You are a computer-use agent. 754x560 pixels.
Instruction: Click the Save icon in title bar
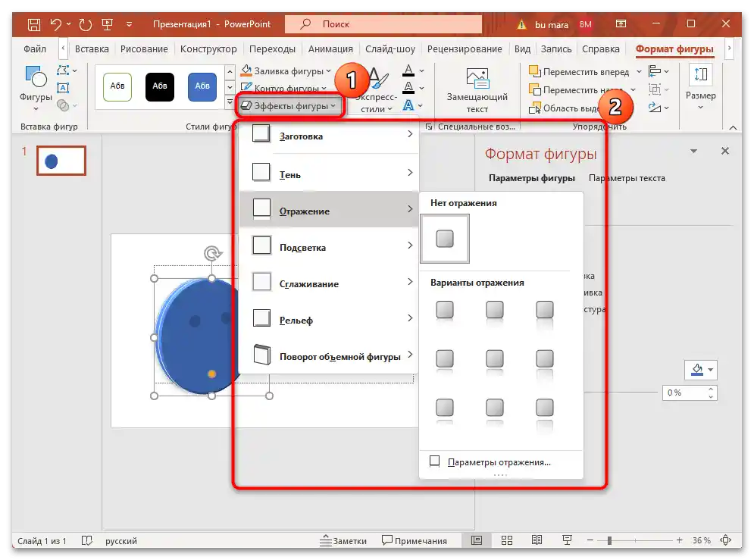(x=34, y=24)
